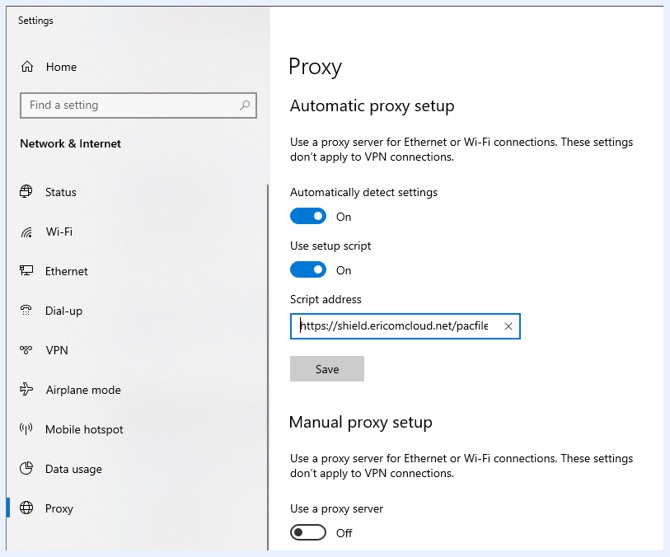Viewport: 670px width, 557px height.
Task: Clear the script address with X
Action: point(508,326)
